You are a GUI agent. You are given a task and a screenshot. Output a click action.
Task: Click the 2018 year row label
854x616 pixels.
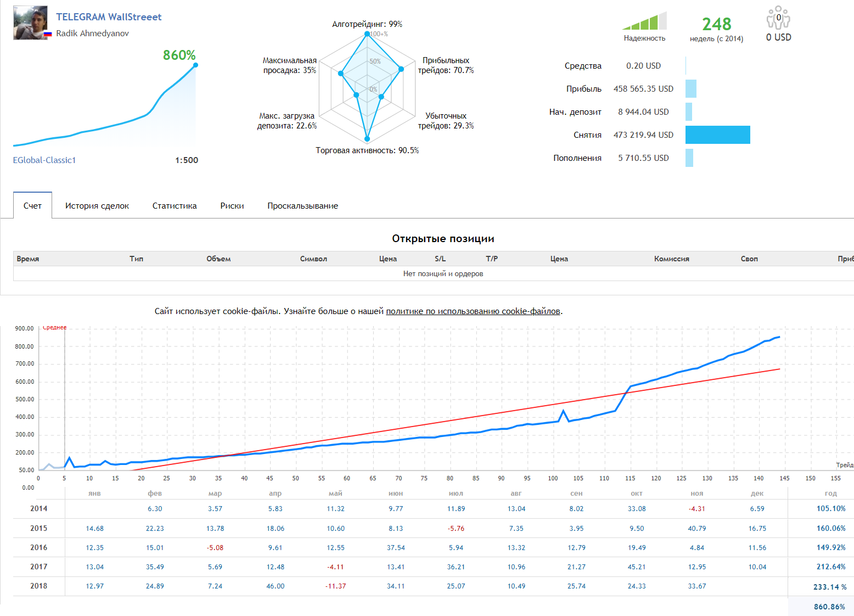39,586
